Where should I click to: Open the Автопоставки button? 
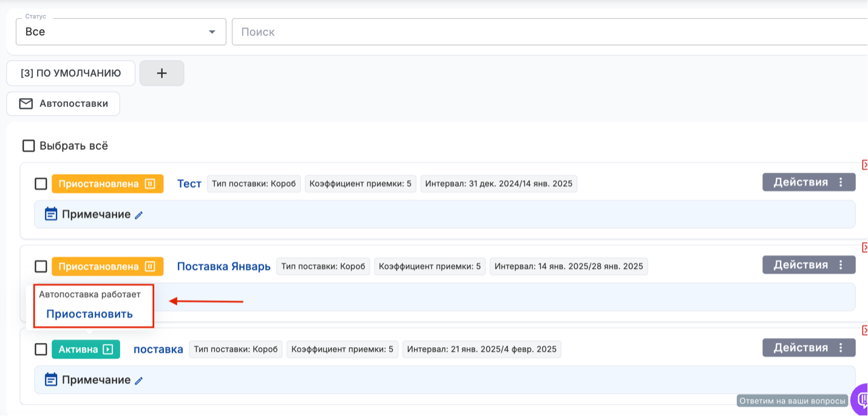pyautogui.click(x=63, y=104)
